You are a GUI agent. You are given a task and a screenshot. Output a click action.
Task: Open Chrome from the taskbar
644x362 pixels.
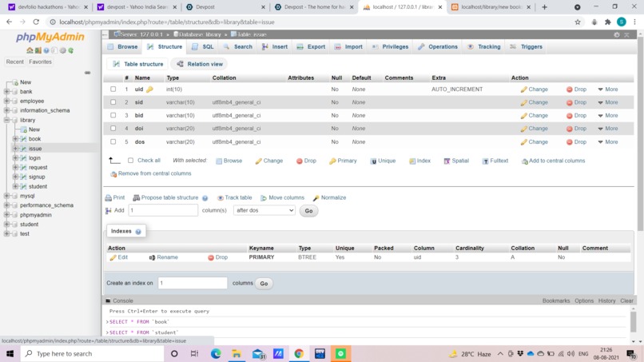(299, 353)
